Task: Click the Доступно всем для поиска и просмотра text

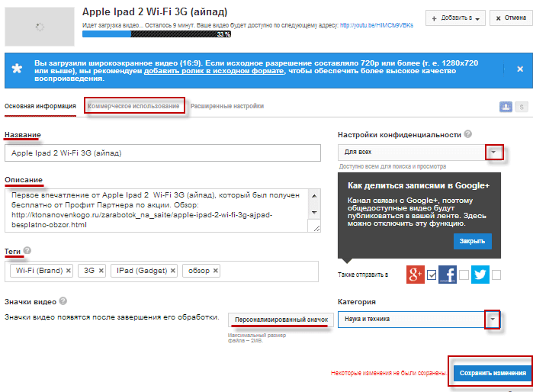Action: coord(392,166)
